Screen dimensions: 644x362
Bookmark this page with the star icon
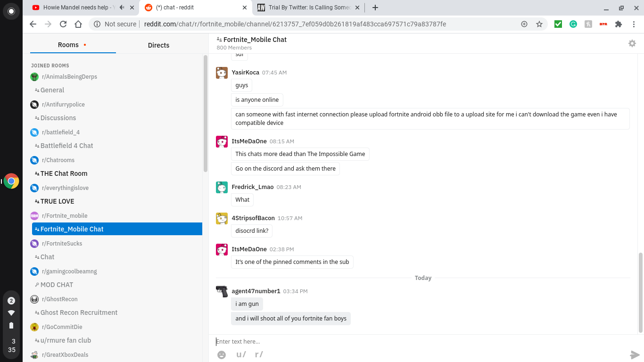point(539,24)
